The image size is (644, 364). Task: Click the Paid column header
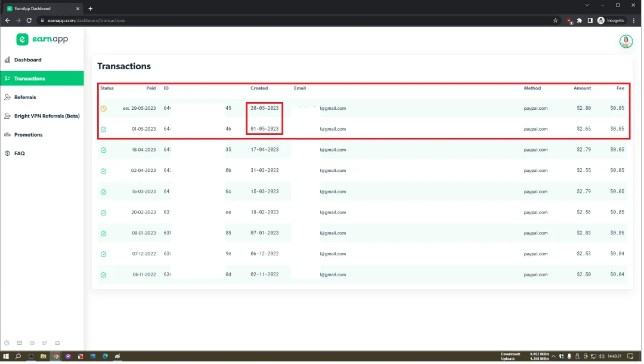pos(151,88)
